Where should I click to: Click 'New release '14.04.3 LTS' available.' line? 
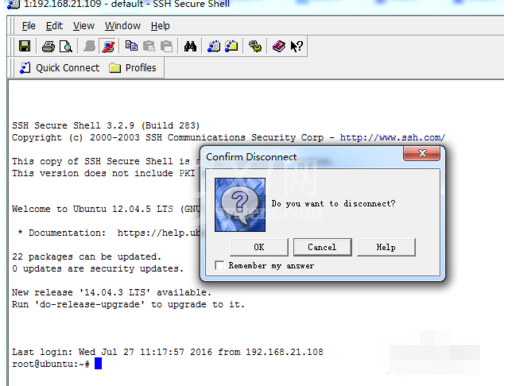click(112, 293)
